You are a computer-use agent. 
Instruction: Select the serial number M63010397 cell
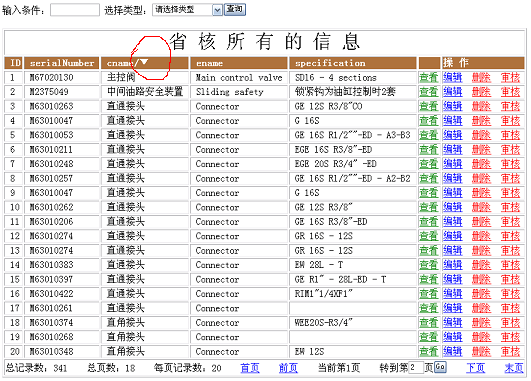(x=62, y=279)
